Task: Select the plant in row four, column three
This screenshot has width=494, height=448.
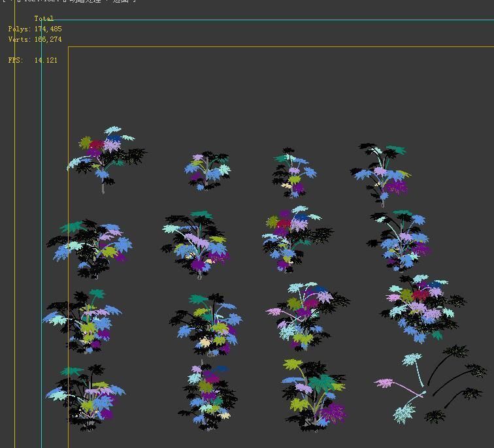Action: pos(314,395)
